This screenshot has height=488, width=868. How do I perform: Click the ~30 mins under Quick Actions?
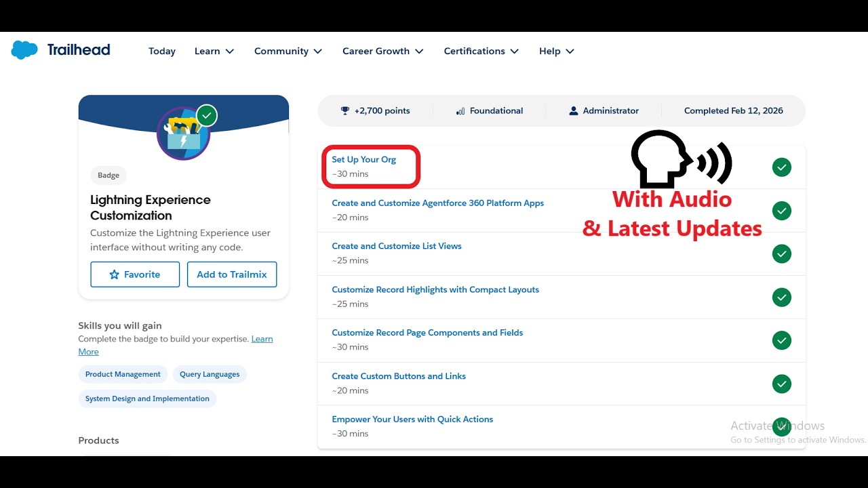[x=350, y=434]
